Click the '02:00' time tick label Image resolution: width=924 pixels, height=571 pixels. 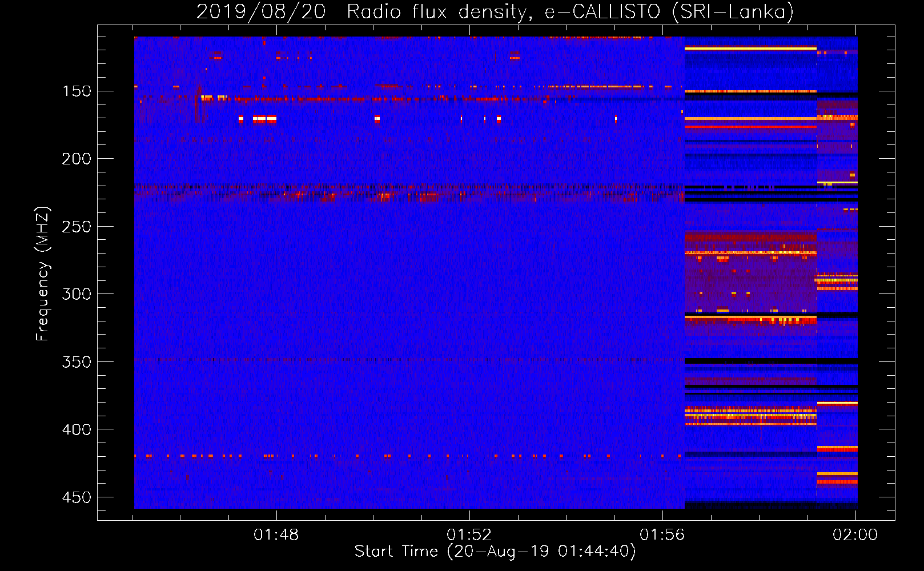855,535
